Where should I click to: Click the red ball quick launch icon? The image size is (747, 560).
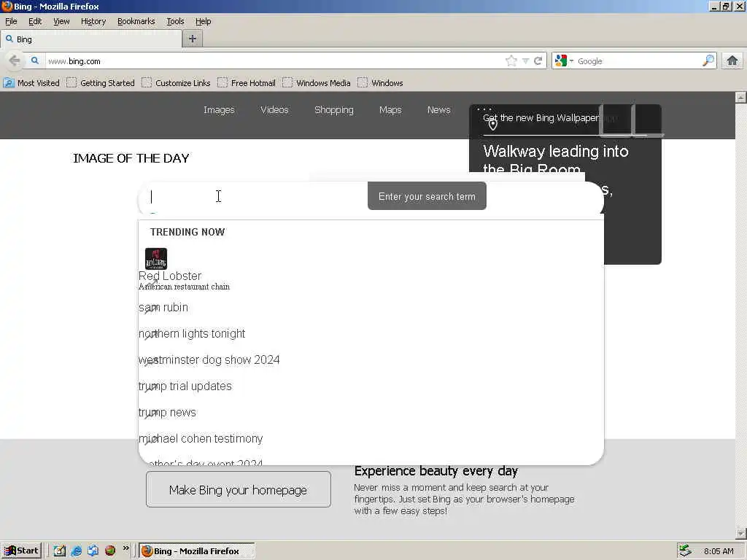point(110,551)
